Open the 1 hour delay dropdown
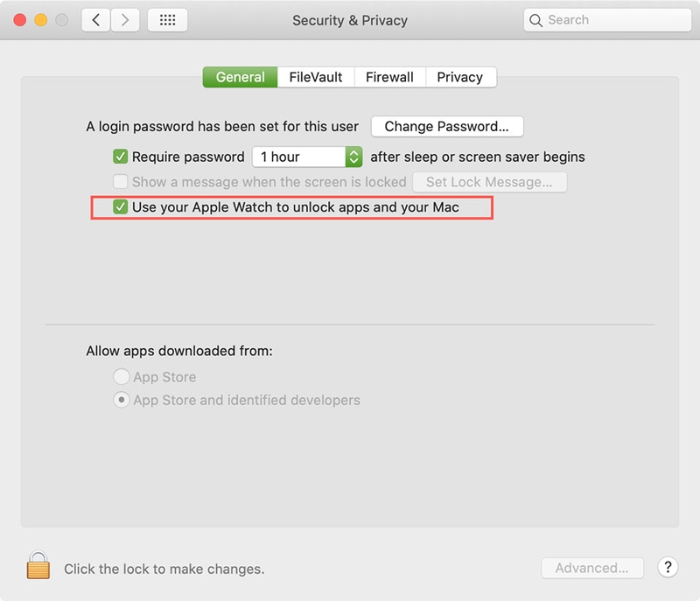700x601 pixels. click(307, 157)
